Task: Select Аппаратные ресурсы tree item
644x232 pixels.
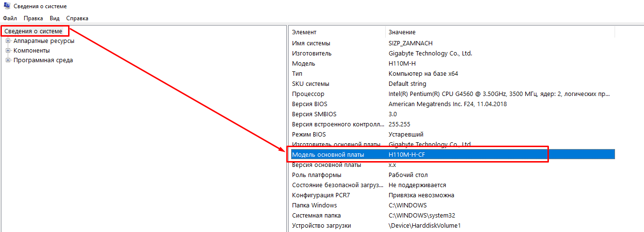Action: point(44,41)
